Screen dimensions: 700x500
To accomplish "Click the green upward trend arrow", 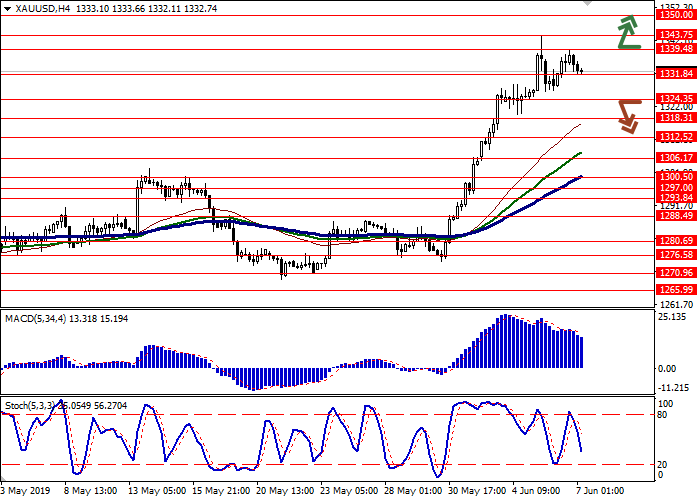I will 627,32.
